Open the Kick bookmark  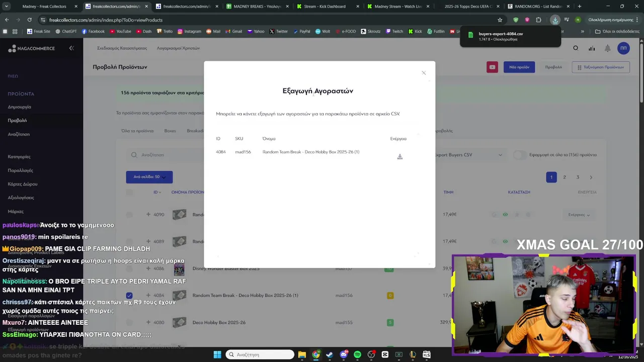(x=415, y=31)
